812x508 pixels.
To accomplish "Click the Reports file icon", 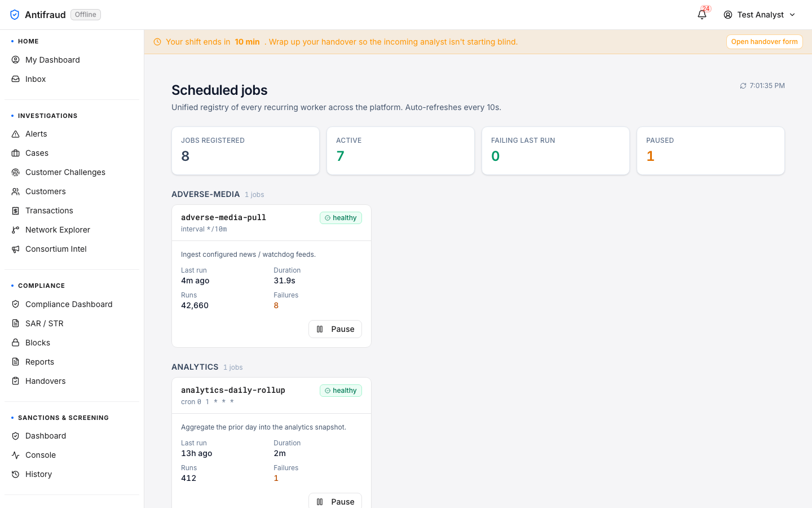I will [x=16, y=362].
